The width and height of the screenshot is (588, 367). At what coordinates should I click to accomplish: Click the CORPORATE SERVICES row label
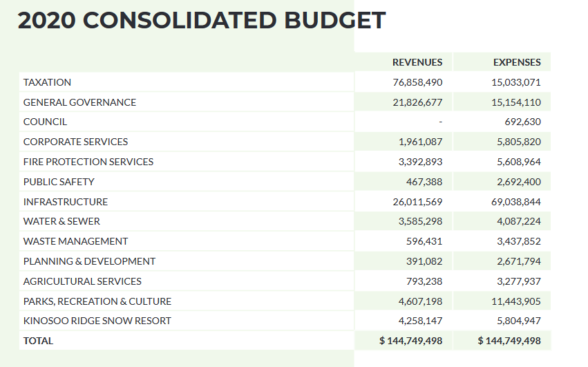click(x=75, y=142)
